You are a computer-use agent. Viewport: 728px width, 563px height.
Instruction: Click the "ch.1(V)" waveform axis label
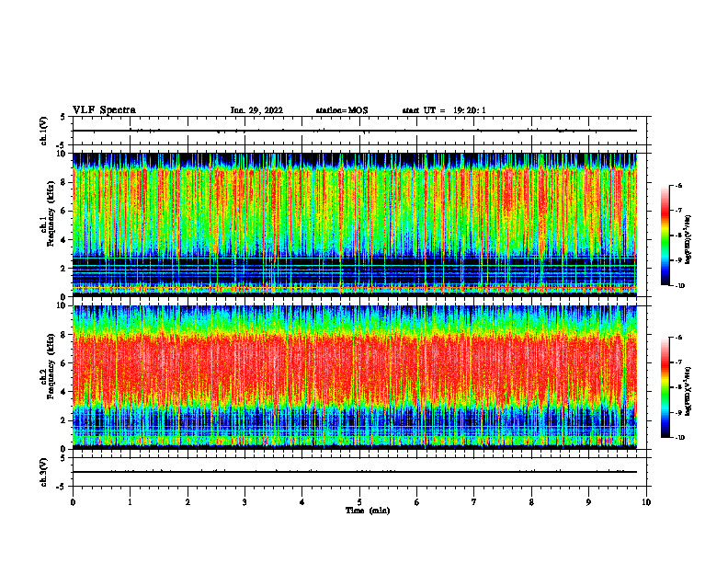click(44, 131)
